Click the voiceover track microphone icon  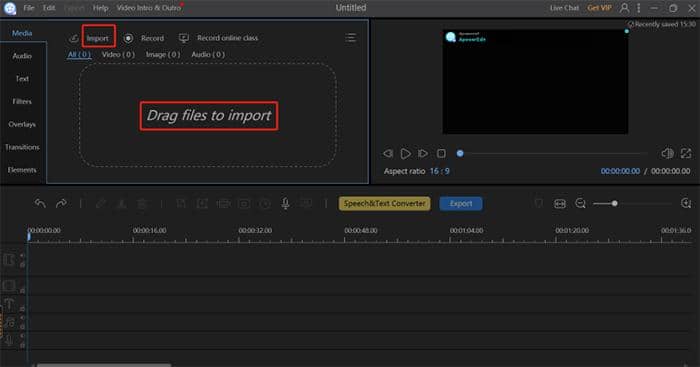point(9,340)
